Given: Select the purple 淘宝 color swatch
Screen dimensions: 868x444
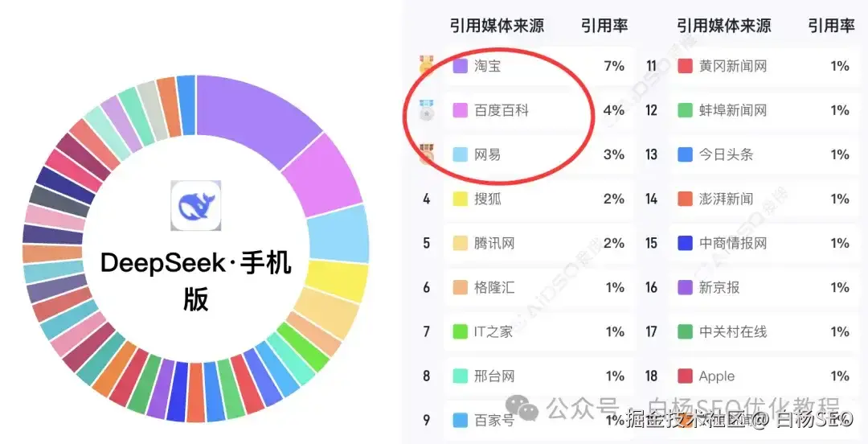Looking at the screenshot, I should click(461, 66).
